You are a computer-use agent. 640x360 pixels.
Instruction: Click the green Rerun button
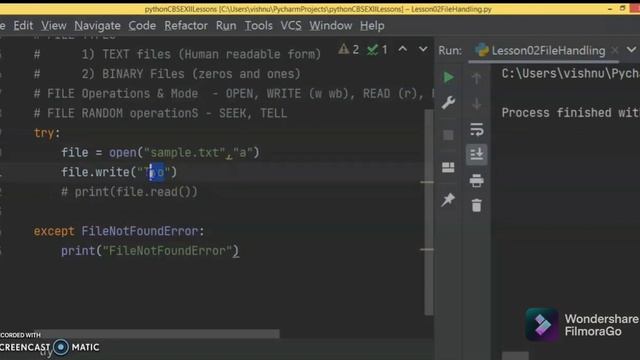tap(448, 77)
